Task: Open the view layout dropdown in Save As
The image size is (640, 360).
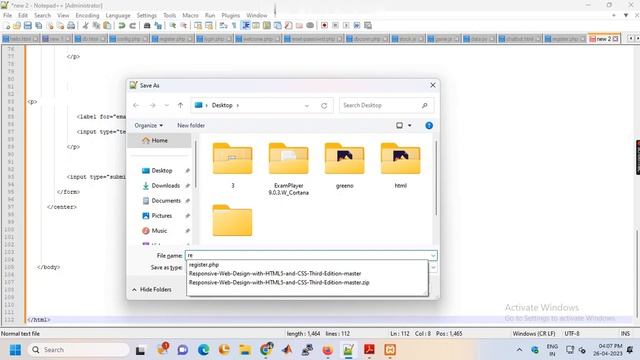Action: [409, 125]
